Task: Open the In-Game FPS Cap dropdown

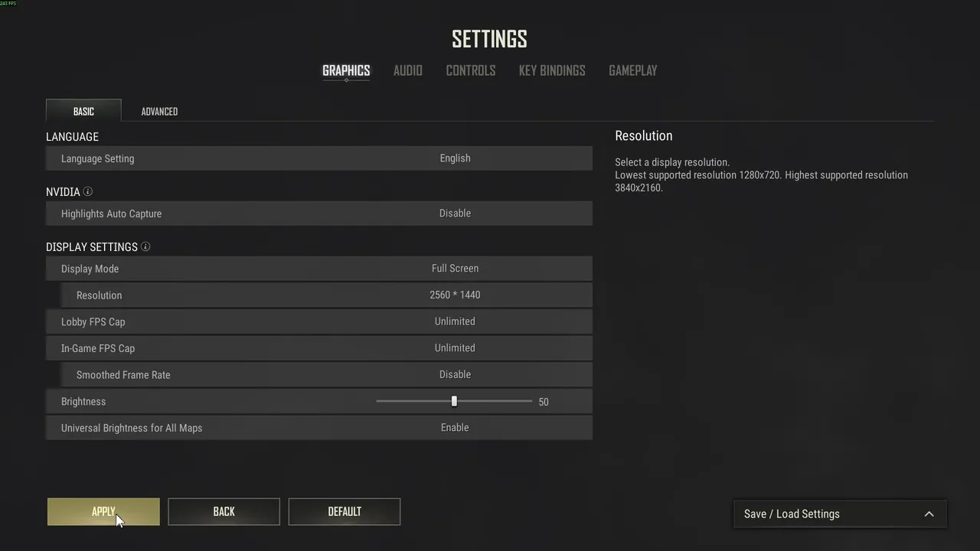Action: (455, 348)
